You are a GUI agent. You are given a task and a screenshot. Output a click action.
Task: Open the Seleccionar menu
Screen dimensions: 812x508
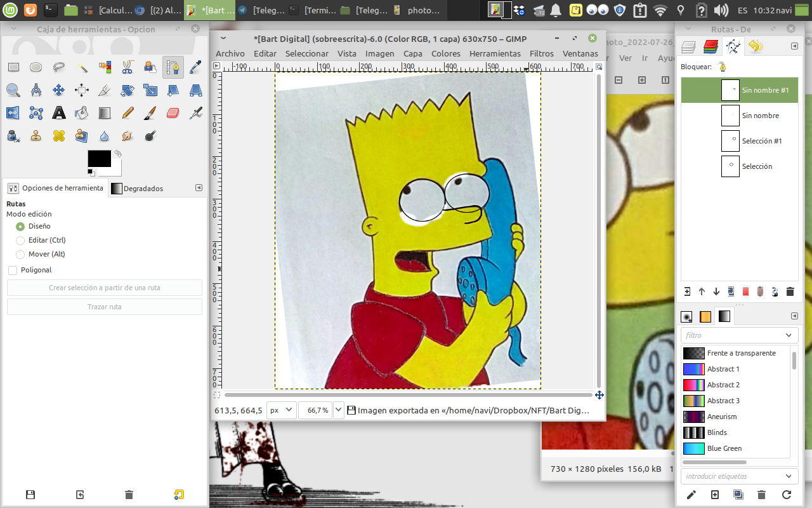tap(307, 54)
